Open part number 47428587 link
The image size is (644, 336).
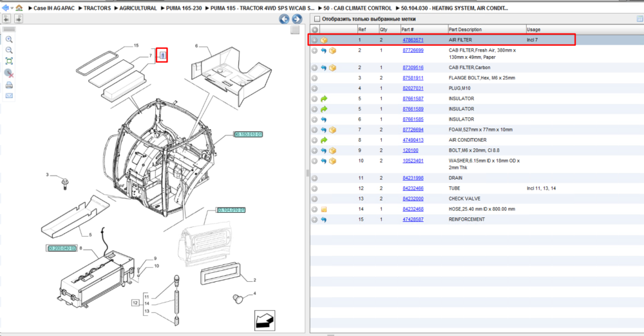point(413,219)
